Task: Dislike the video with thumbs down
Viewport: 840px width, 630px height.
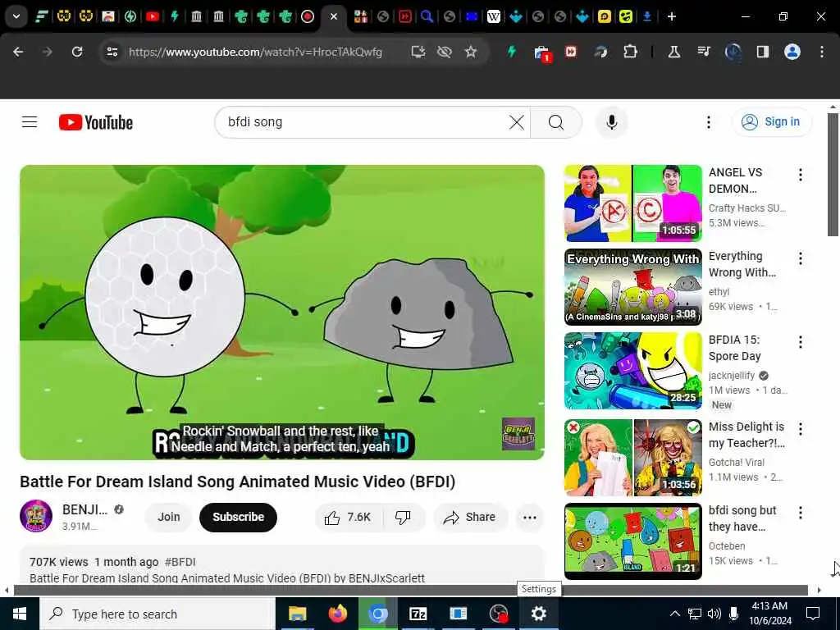Action: click(403, 517)
